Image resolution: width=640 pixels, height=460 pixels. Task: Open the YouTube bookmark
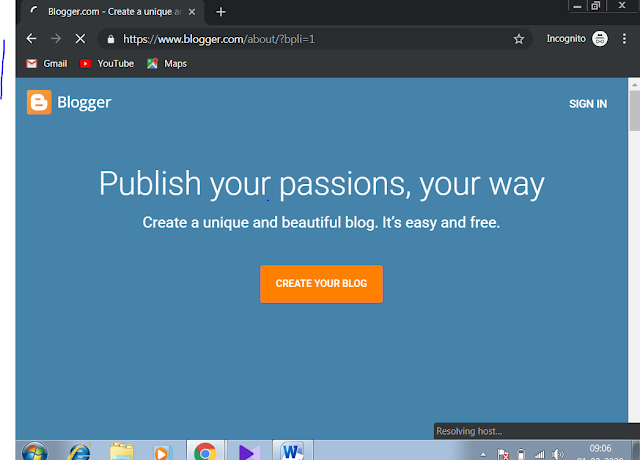click(x=107, y=64)
